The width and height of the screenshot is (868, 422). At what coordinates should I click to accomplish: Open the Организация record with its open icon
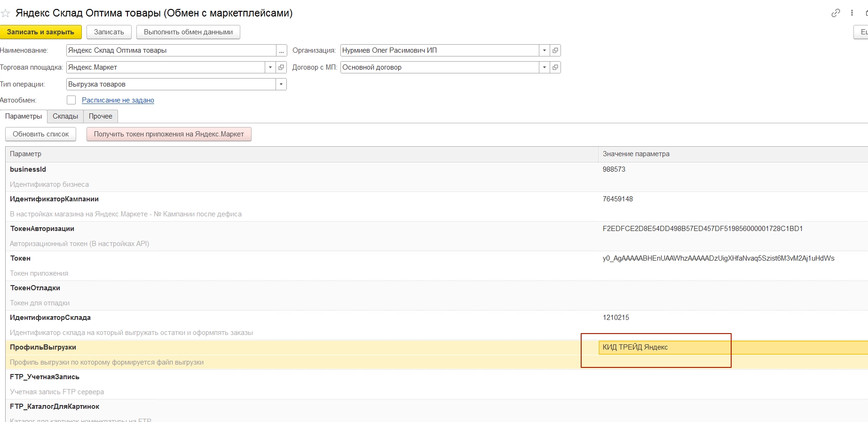tap(555, 50)
